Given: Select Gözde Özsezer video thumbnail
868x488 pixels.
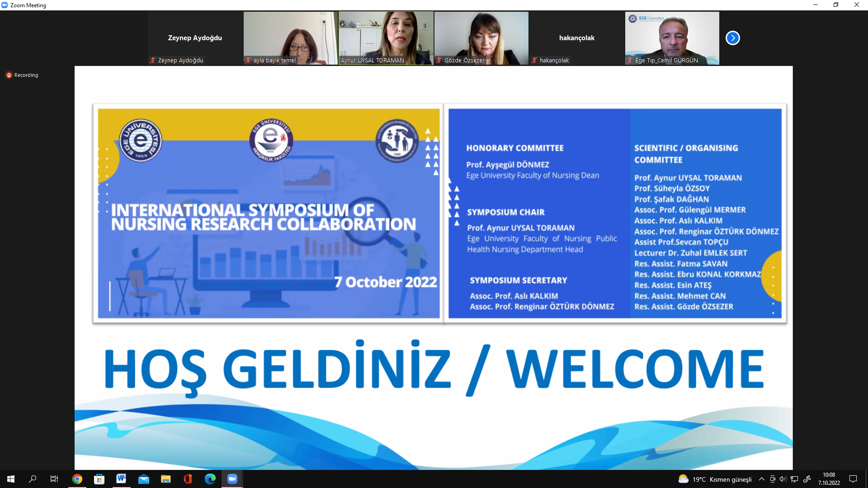Looking at the screenshot, I should [x=481, y=38].
